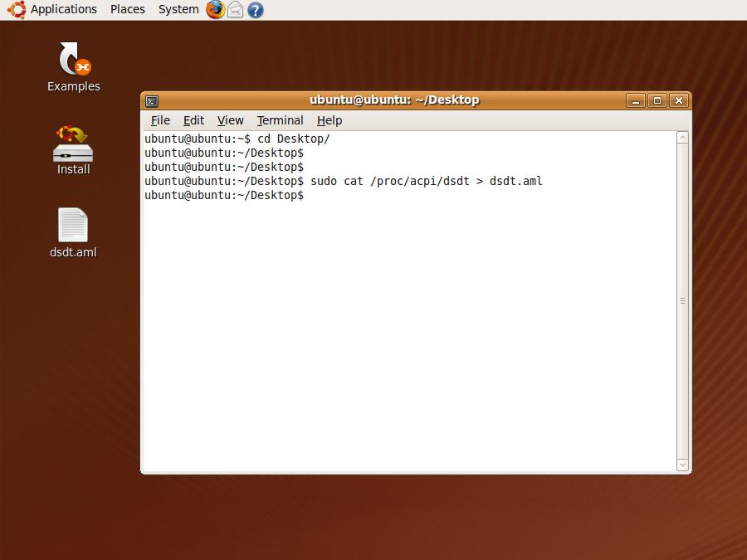The height and width of the screenshot is (560, 747).
Task: Open the Applications menu
Action: click(x=63, y=9)
